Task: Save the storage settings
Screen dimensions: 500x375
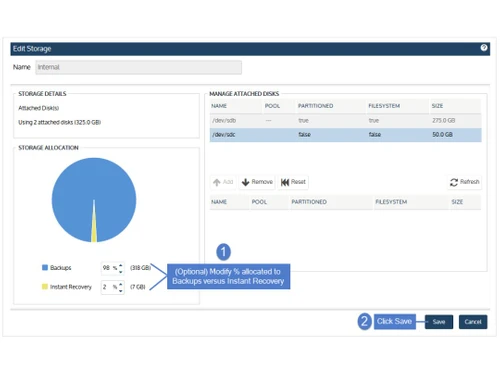Action: click(439, 322)
